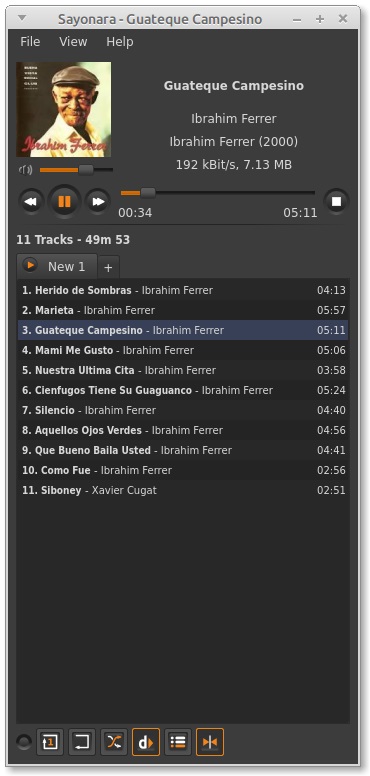This screenshot has height=776, width=370.
Task: Skip to the previous track
Action: click(x=31, y=201)
